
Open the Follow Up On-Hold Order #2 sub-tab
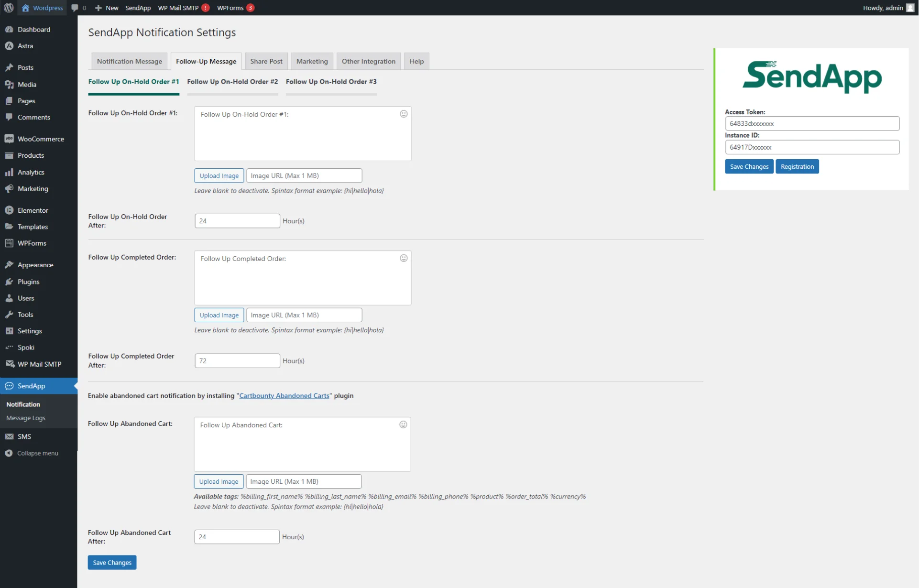pos(232,81)
